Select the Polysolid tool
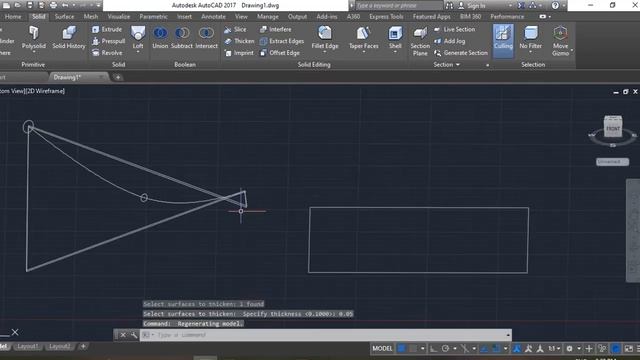Image resolution: width=640 pixels, height=360 pixels. (x=33, y=38)
